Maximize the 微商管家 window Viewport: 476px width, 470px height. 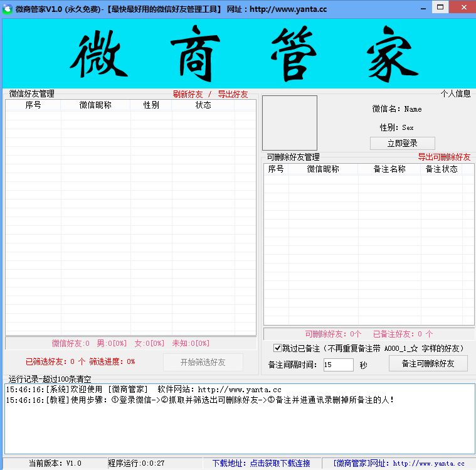tap(440, 8)
